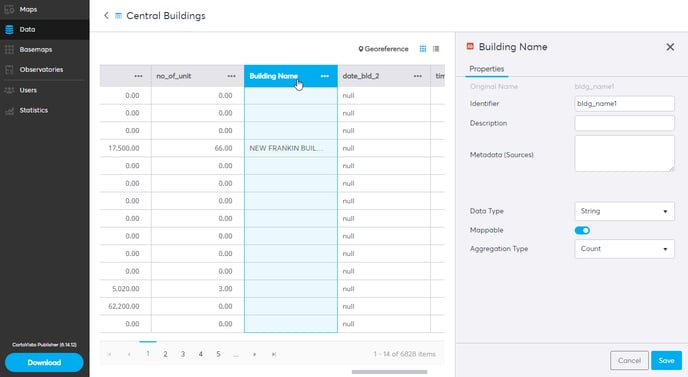Close the Building Name properties panel
The image size is (688, 377).
(670, 47)
